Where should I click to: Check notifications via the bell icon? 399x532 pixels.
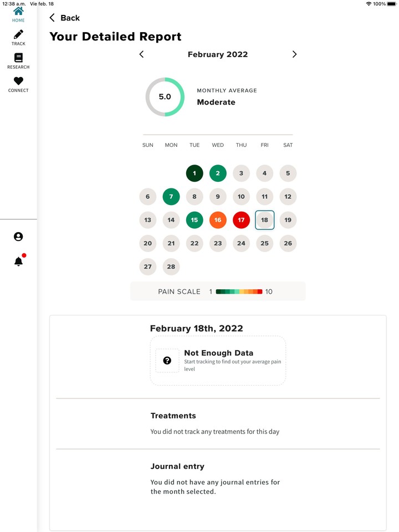(x=18, y=261)
